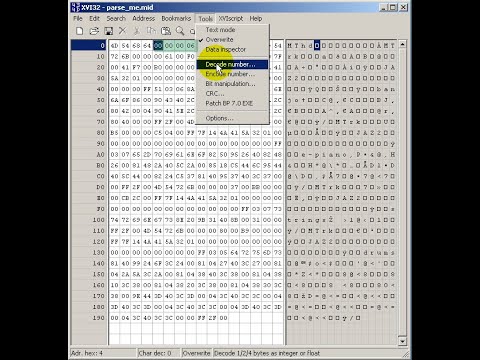Click the XVI32 title bar app icon
The image size is (480, 360).
tap(76, 7)
